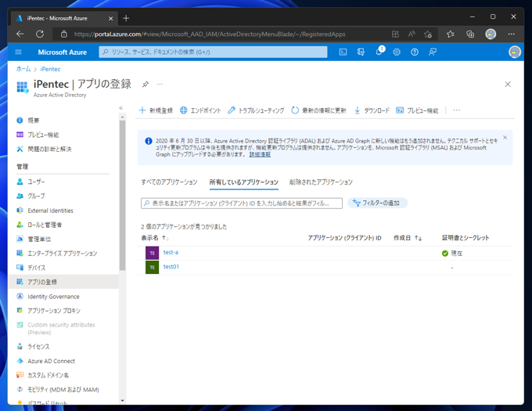
Task: Open Cloud Shell from the top bar
Action: pyautogui.click(x=343, y=52)
